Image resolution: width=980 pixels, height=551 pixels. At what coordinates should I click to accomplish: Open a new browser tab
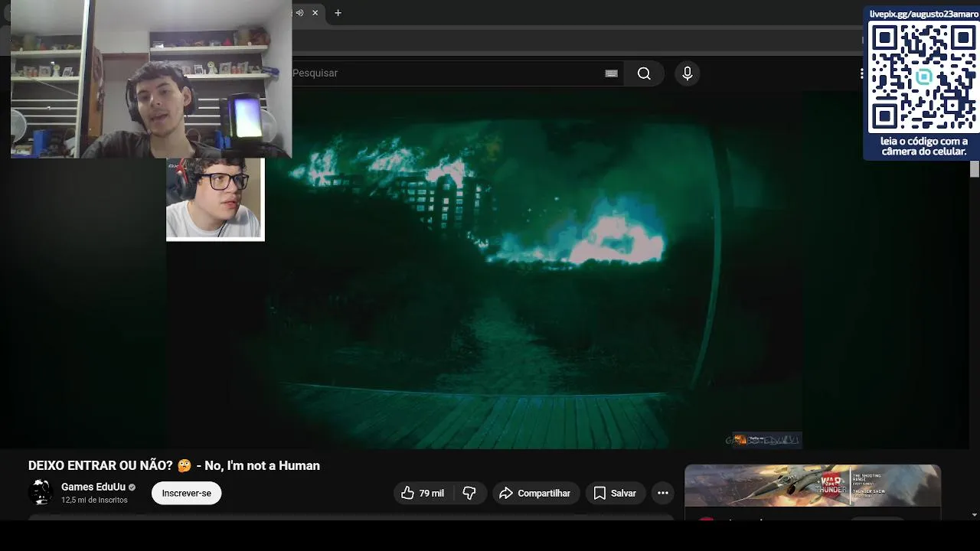338,13
